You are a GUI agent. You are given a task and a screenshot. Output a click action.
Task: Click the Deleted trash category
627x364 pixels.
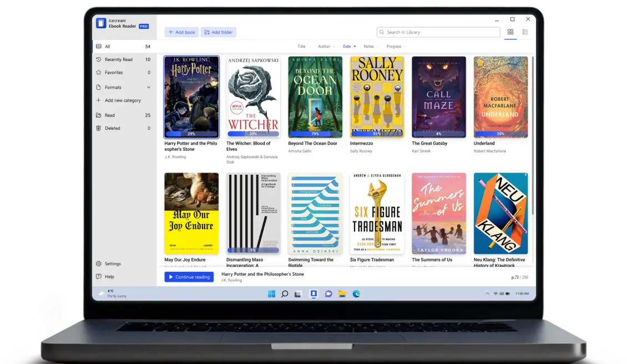click(x=112, y=128)
